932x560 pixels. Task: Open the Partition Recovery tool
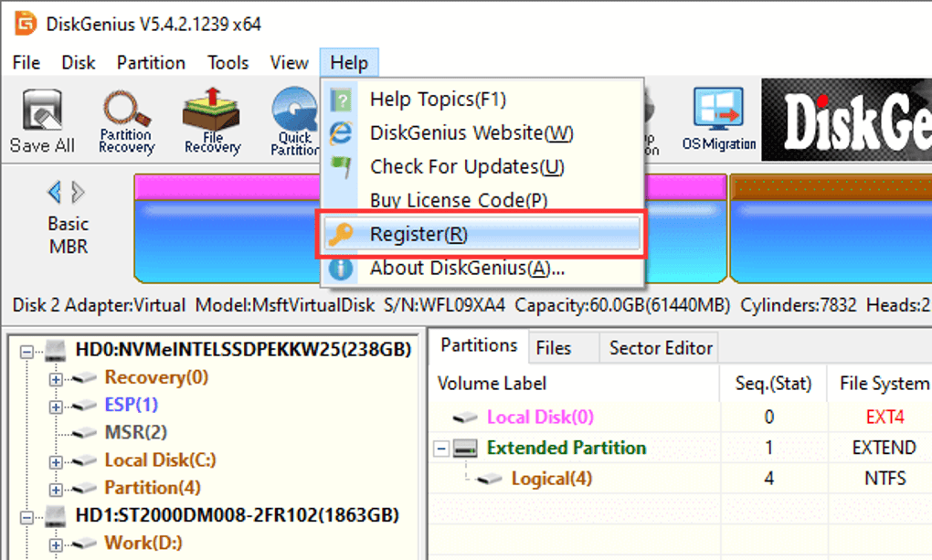point(127,122)
